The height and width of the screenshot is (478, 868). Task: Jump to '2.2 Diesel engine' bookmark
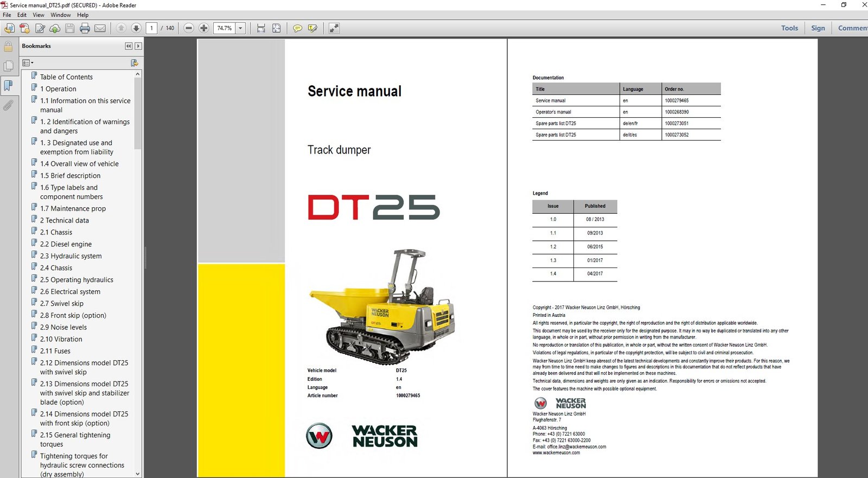(x=66, y=244)
